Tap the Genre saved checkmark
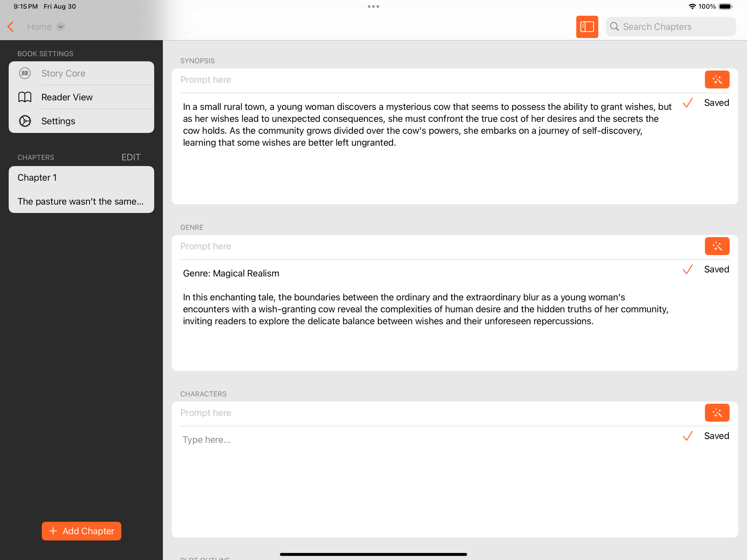The height and width of the screenshot is (560, 747). tap(688, 269)
